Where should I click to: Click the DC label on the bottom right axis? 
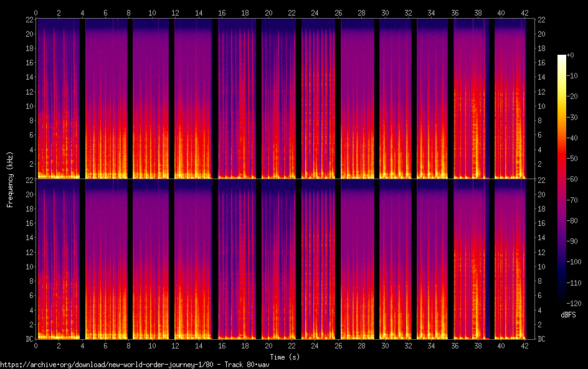click(x=542, y=339)
